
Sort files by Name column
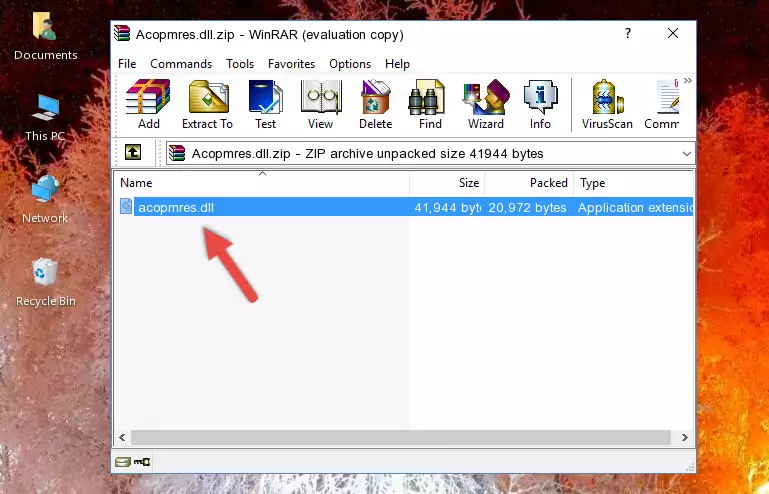262,183
